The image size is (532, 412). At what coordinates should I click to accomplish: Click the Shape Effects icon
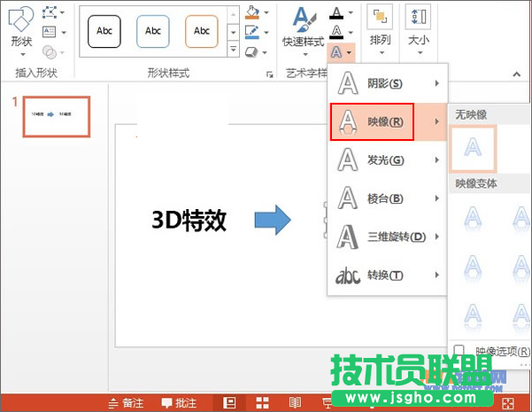pyautogui.click(x=251, y=52)
